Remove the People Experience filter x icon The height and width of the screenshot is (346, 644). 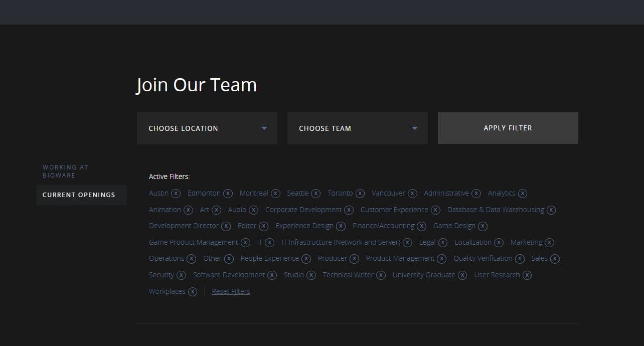pyautogui.click(x=306, y=259)
